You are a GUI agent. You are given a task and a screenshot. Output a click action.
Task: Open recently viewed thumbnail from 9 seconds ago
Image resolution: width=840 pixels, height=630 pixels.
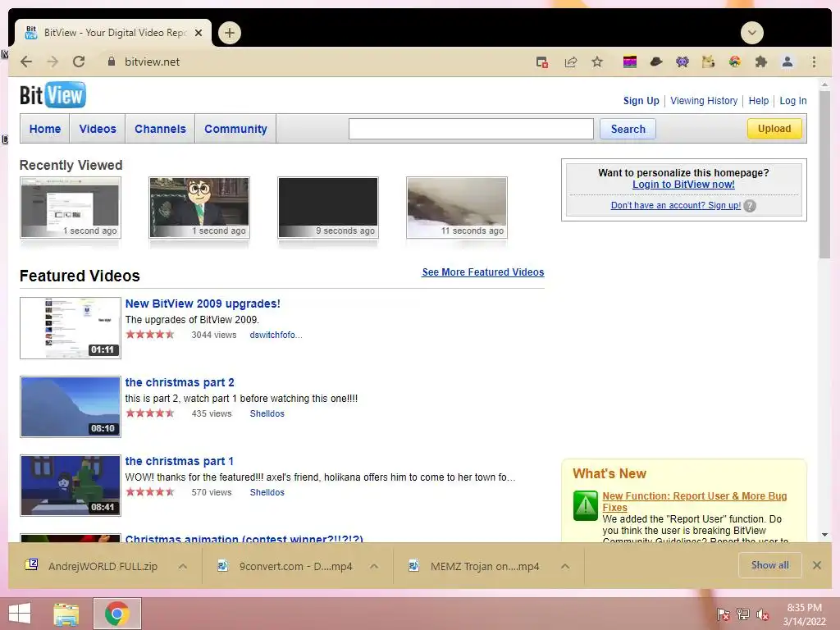pos(328,208)
